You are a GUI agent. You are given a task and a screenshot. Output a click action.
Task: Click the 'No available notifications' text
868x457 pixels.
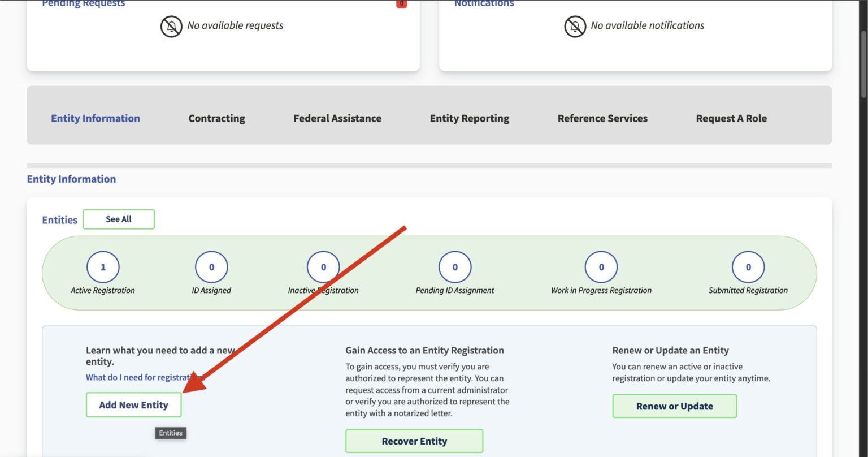pos(648,25)
